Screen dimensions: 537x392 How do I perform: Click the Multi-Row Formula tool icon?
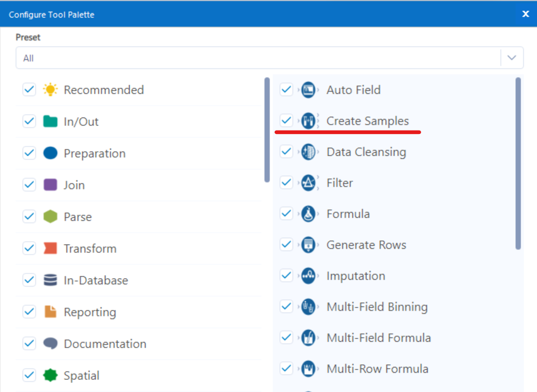(309, 369)
